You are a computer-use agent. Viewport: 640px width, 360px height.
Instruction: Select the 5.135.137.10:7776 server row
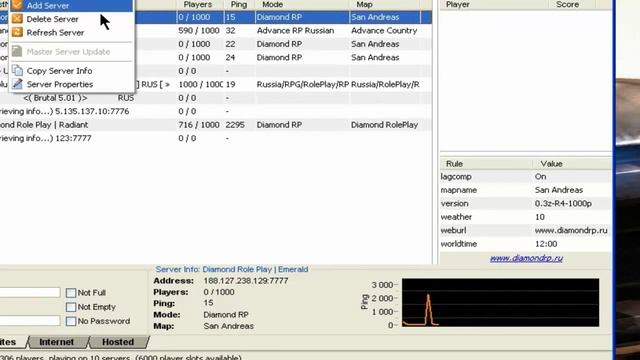(x=216, y=111)
